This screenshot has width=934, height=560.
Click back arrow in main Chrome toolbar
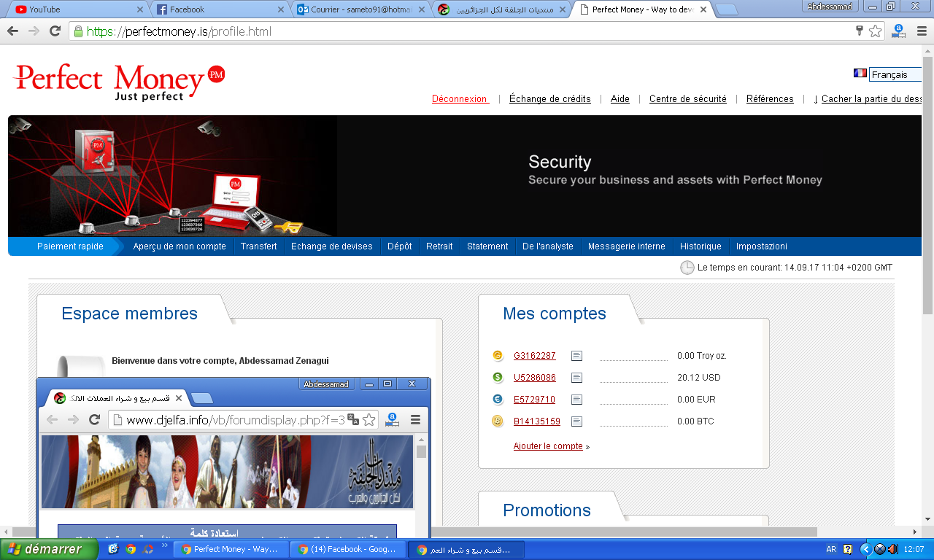click(x=12, y=31)
